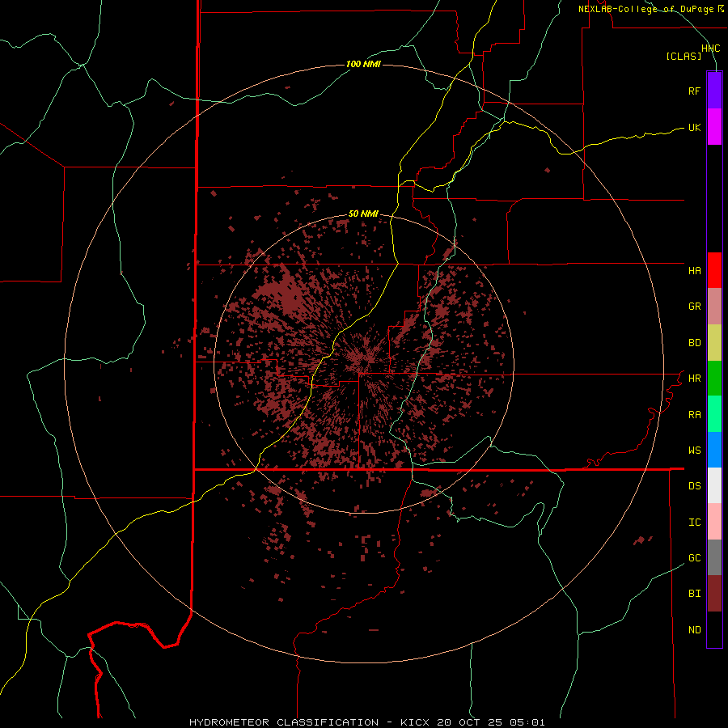Click the HYDROMETEOR CLASSIFICATION title text
The image size is (728, 728).
click(284, 722)
